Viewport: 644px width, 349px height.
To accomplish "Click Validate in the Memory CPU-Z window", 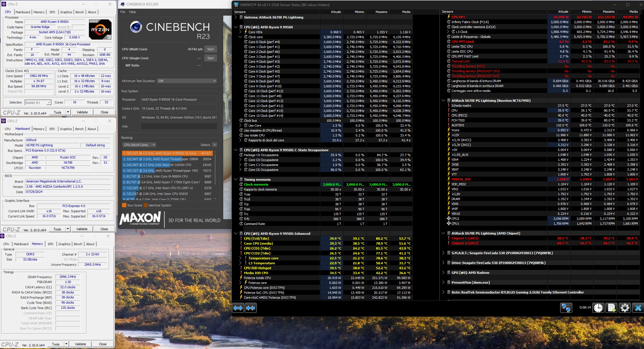I will click(x=80, y=344).
